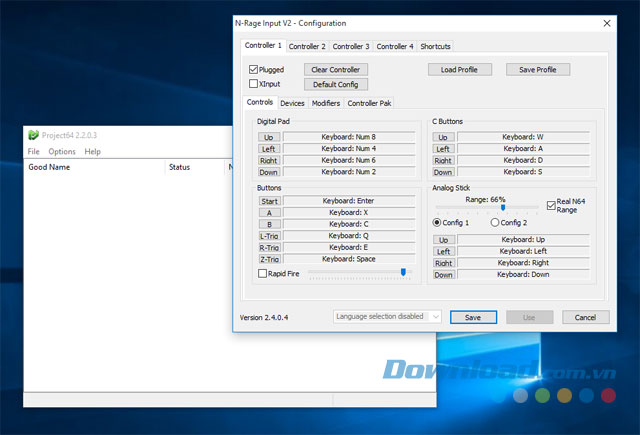
Task: Click the 'Keyboard: Q' mapping field
Action: tap(349, 235)
